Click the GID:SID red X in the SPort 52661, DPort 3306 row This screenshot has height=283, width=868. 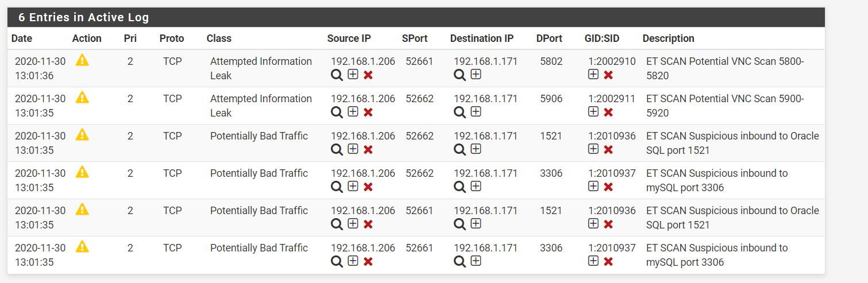pos(608,262)
